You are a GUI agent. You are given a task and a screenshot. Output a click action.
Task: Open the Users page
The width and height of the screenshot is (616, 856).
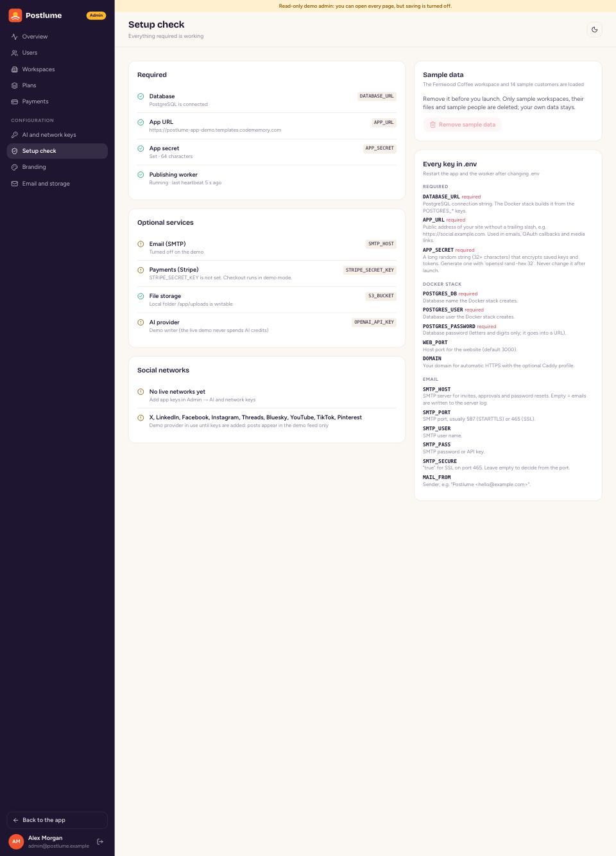[x=57, y=53]
